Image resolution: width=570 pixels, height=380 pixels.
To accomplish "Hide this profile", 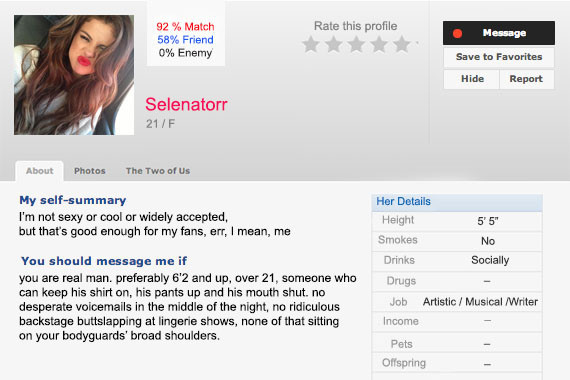I will click(472, 79).
